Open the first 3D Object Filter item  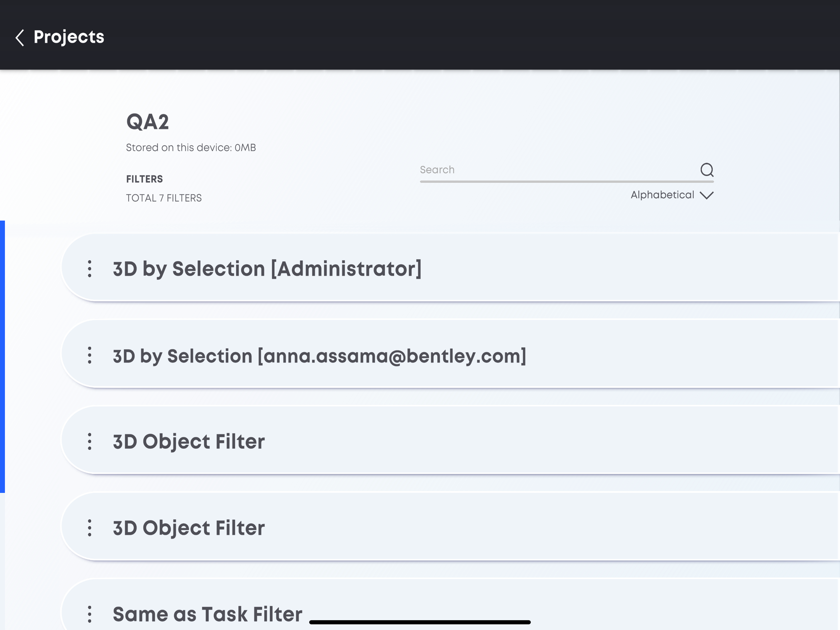(x=450, y=440)
